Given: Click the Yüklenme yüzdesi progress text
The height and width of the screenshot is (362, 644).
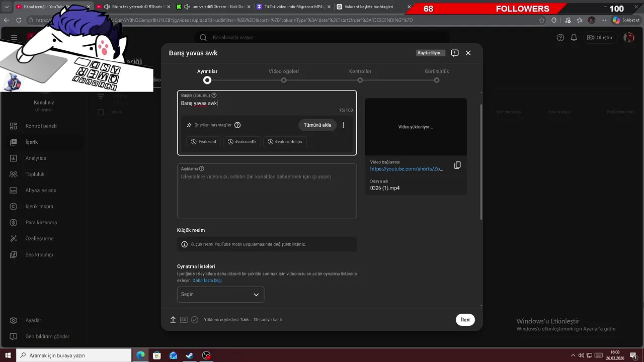Looking at the screenshot, I should pyautogui.click(x=243, y=320).
